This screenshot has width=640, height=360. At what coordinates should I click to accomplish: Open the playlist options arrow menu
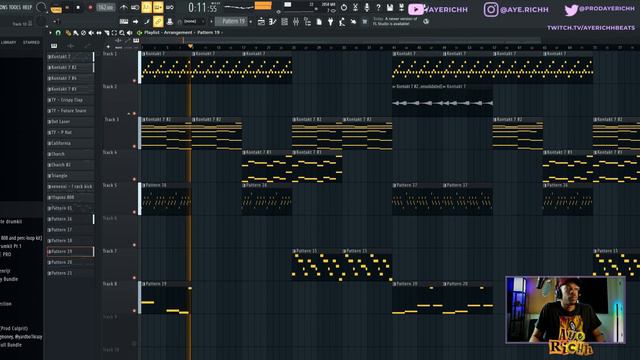(50, 33)
